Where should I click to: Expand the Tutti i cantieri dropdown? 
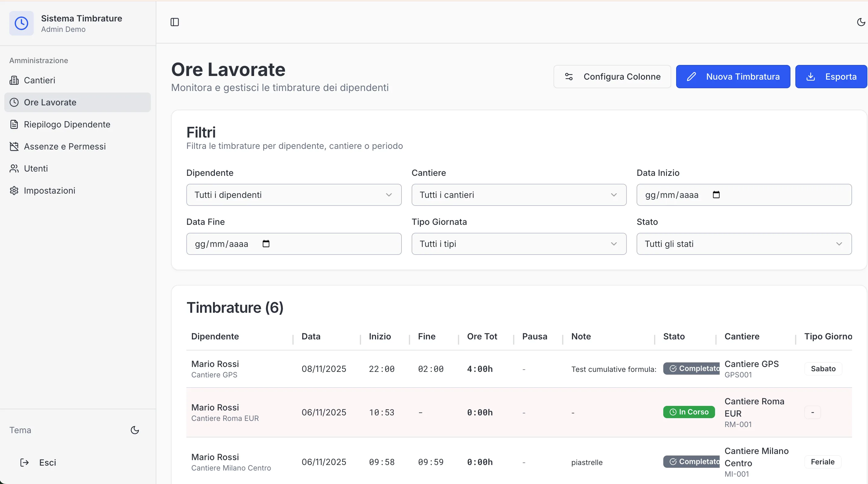(519, 195)
